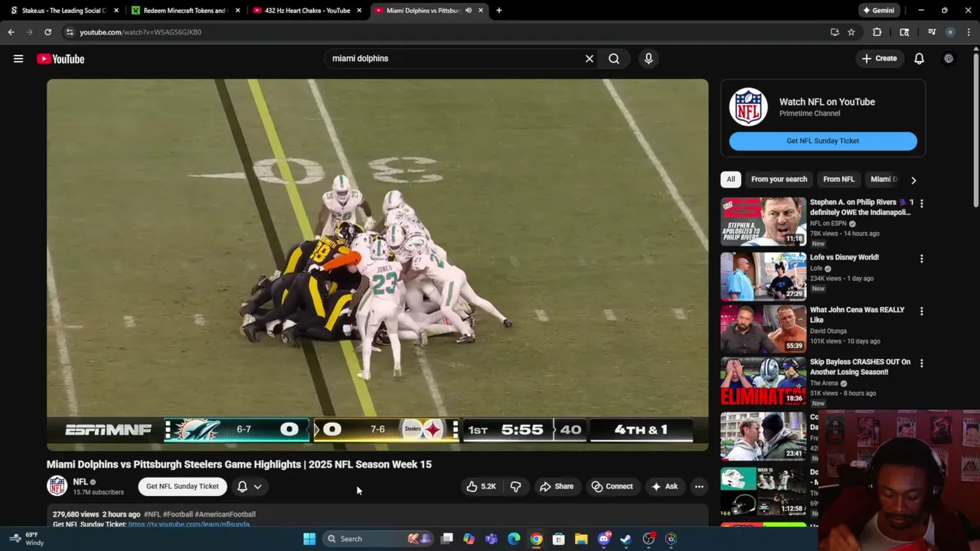
Task: Open options for Lofe vs Disney World
Action: coord(922,259)
